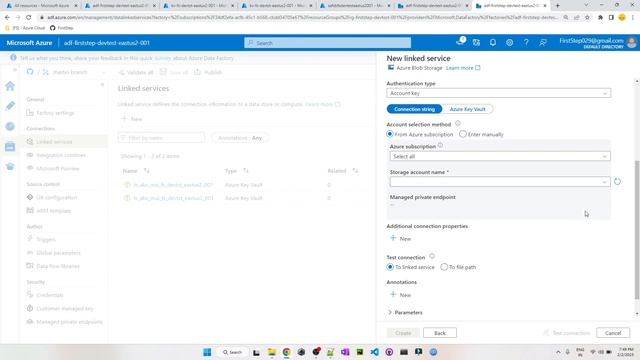This screenshot has width=640, height=360.
Task: Click the Cancel button
Action: [x=613, y=333]
